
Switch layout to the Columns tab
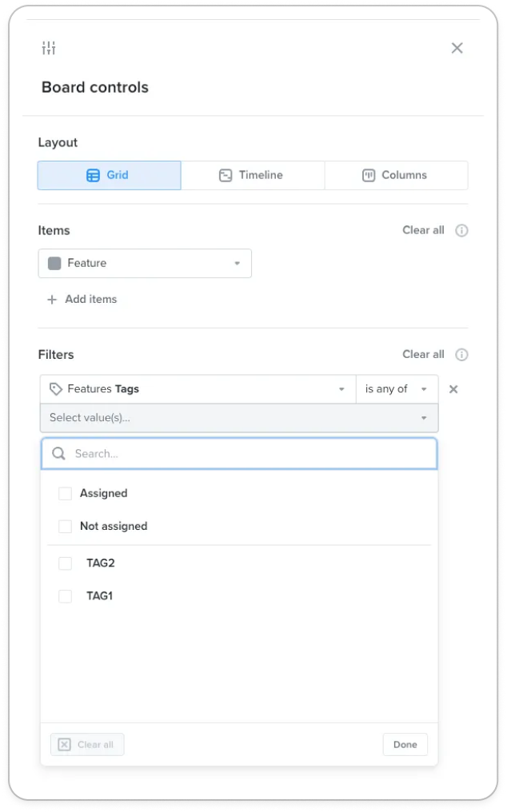(396, 176)
